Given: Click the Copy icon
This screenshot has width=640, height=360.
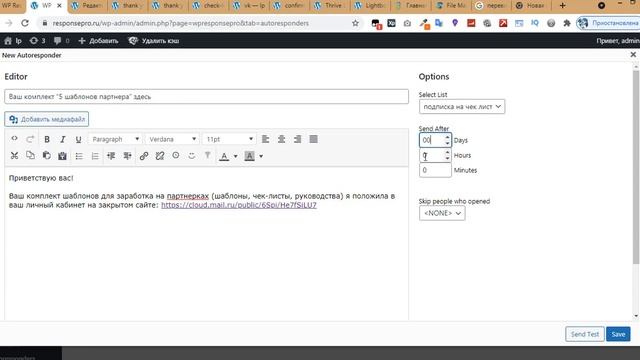Looking at the screenshot, I should pos(30,156).
